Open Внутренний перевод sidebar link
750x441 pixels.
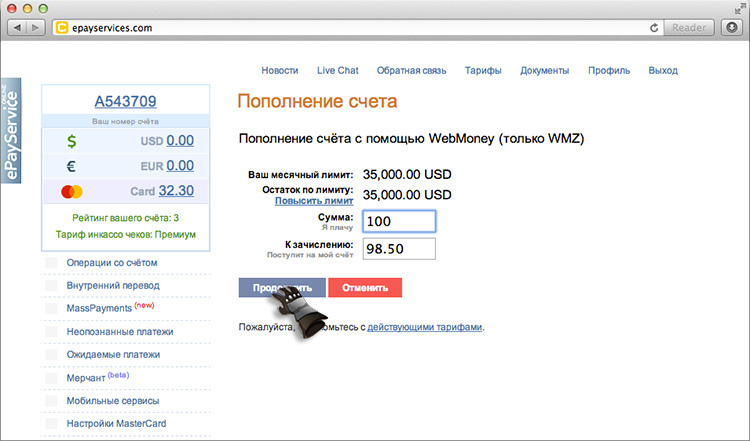113,286
